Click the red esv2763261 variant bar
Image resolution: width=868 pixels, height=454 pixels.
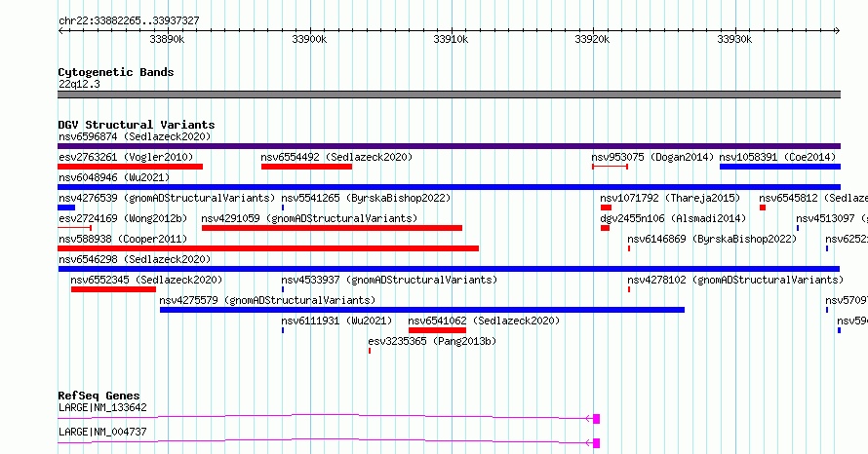point(130,167)
